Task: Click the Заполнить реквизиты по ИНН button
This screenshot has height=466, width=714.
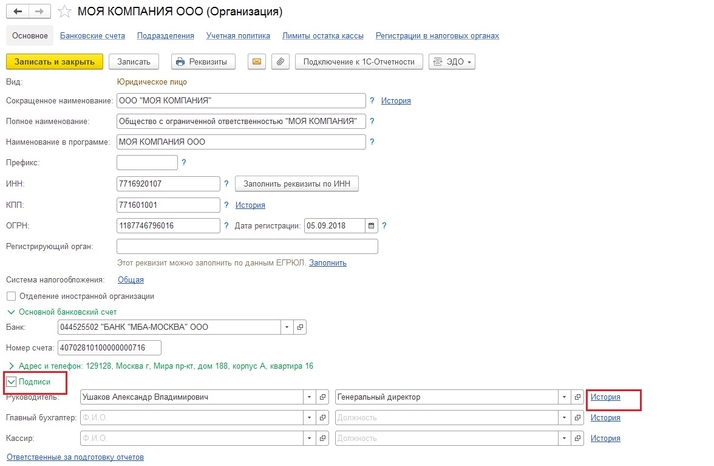Action: pyautogui.click(x=297, y=183)
